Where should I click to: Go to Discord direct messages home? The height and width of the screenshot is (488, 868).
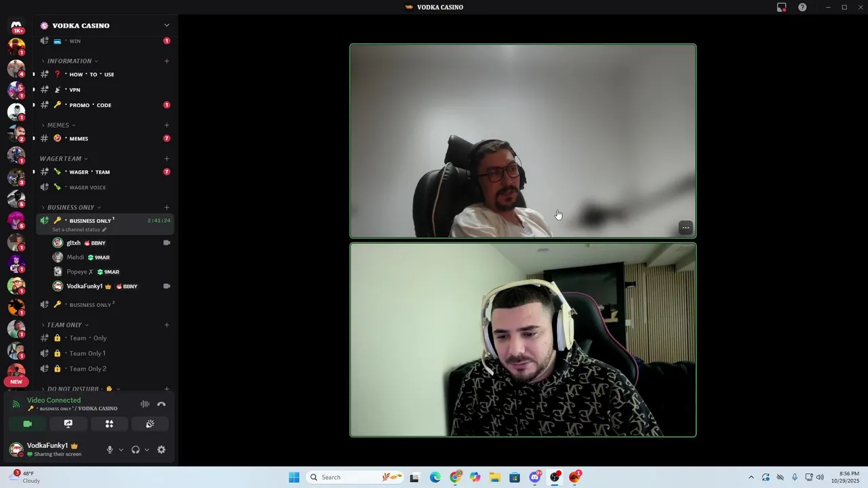[16, 26]
